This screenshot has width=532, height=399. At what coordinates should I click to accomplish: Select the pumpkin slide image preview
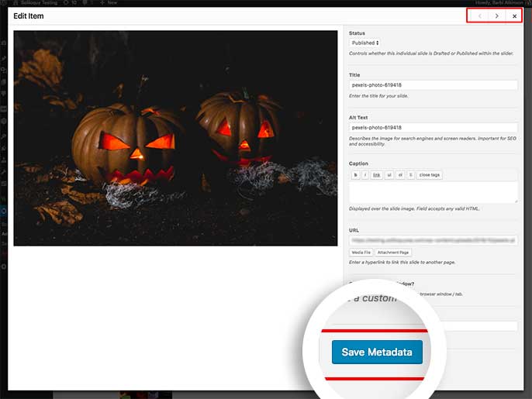(x=175, y=139)
